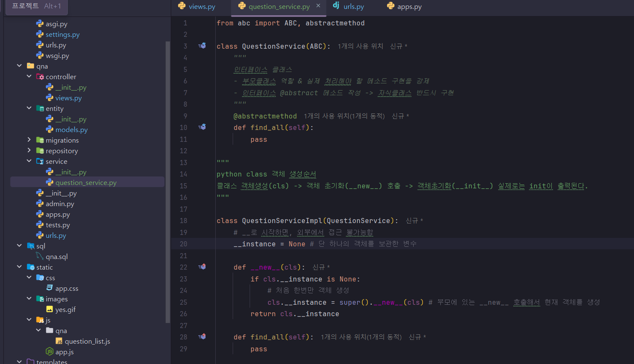Collapse the css folder
The width and height of the screenshot is (634, 364).
coord(29,277)
